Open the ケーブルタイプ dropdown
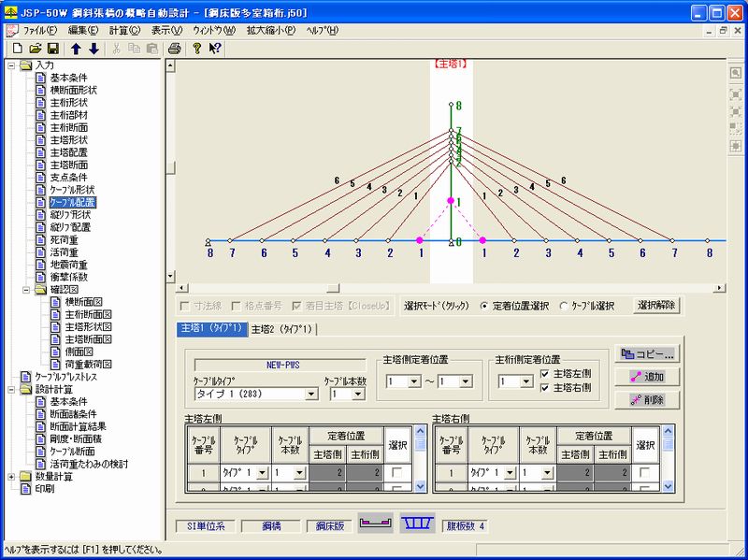Image resolution: width=748 pixels, height=560 pixels. point(313,395)
